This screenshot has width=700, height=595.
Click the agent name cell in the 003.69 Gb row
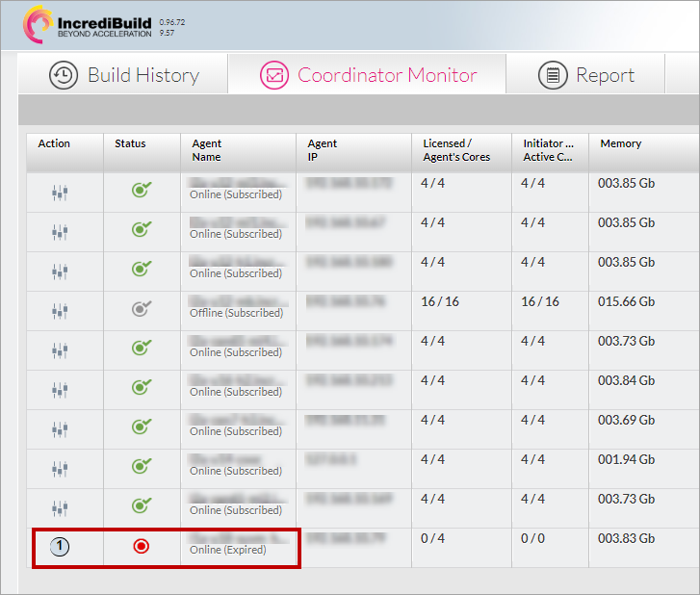click(x=239, y=429)
